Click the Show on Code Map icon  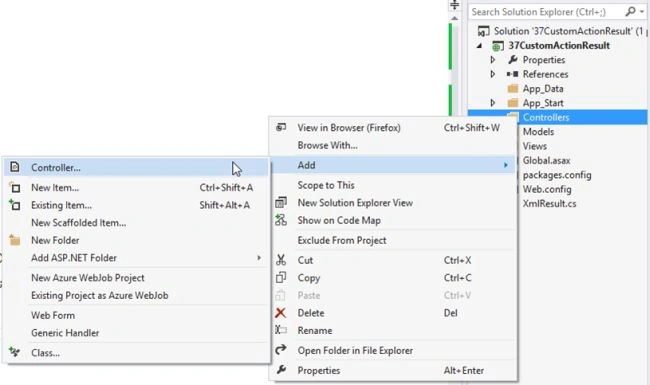tap(281, 220)
